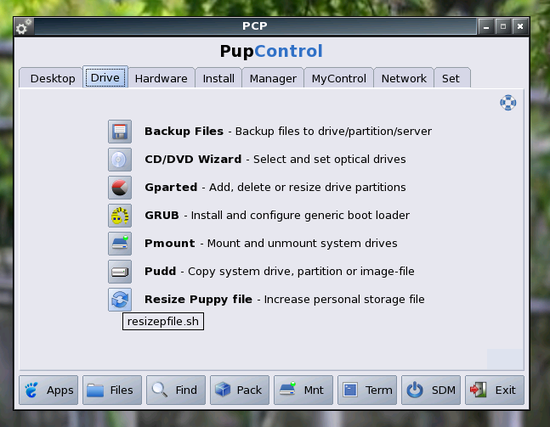Screen dimensions: 550x427
Task: Minimize the PCP window
Action: [486, 27]
